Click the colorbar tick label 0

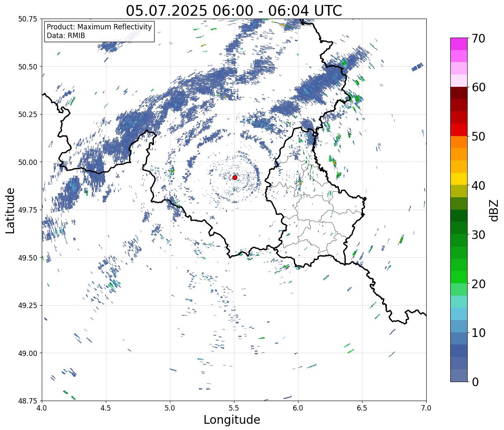point(475,382)
